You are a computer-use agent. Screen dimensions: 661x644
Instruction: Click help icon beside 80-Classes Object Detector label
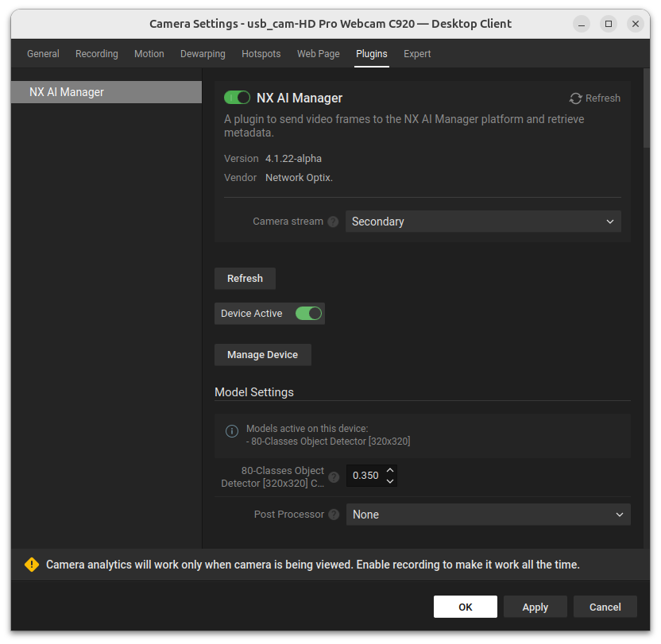[x=334, y=477]
